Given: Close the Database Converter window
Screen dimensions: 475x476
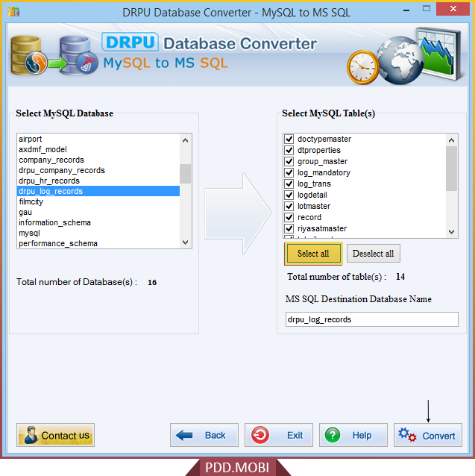Looking at the screenshot, I should point(453,9).
